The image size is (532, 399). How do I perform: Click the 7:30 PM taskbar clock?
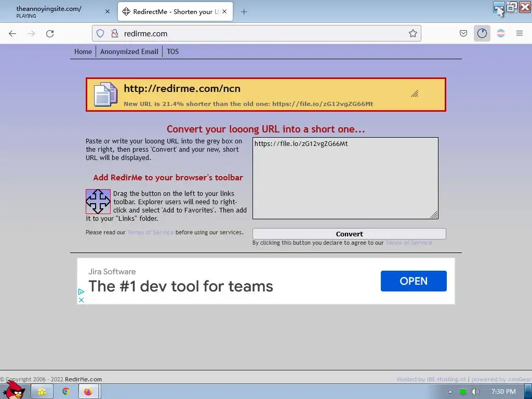point(503,392)
